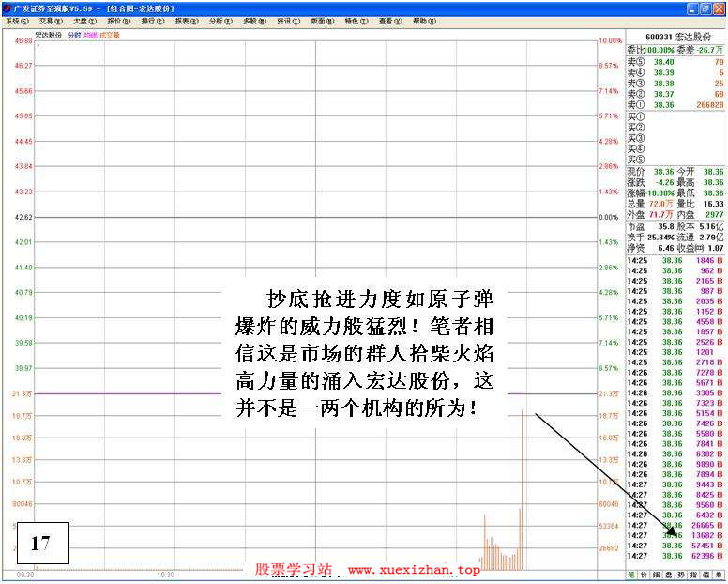Select the 指 tab at panel bottom
Screen dimensions: 728x584
click(x=693, y=575)
